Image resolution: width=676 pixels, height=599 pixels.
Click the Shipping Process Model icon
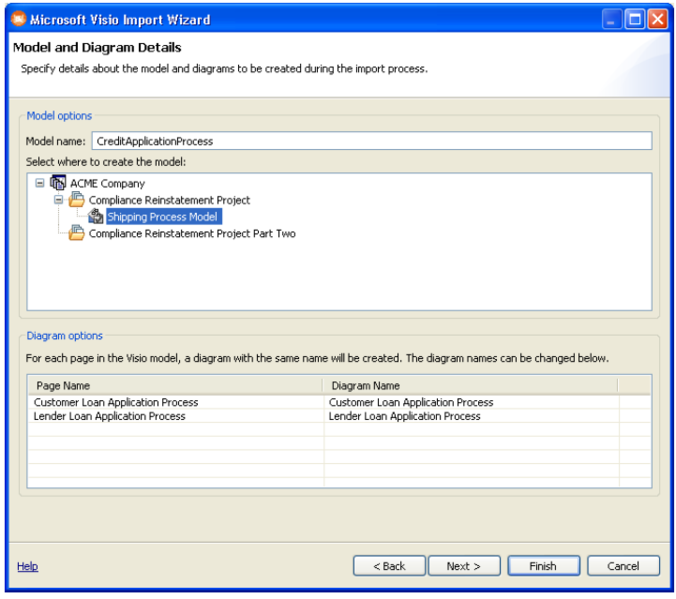point(95,216)
